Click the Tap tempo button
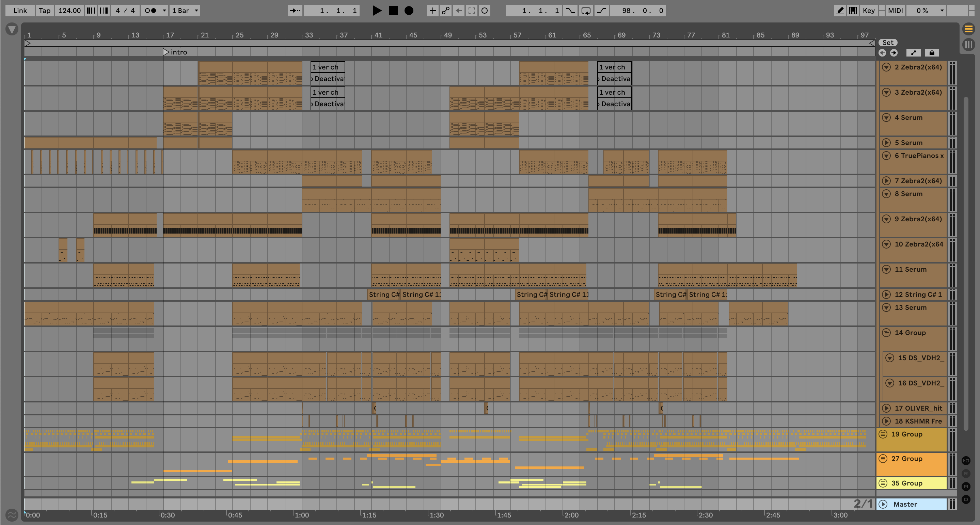 [45, 11]
